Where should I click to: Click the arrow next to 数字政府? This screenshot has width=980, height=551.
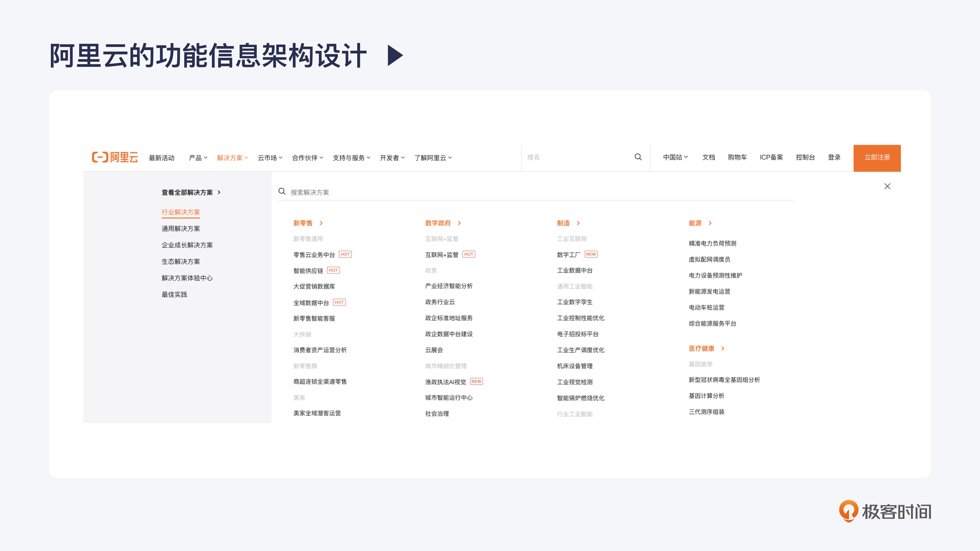(x=459, y=223)
